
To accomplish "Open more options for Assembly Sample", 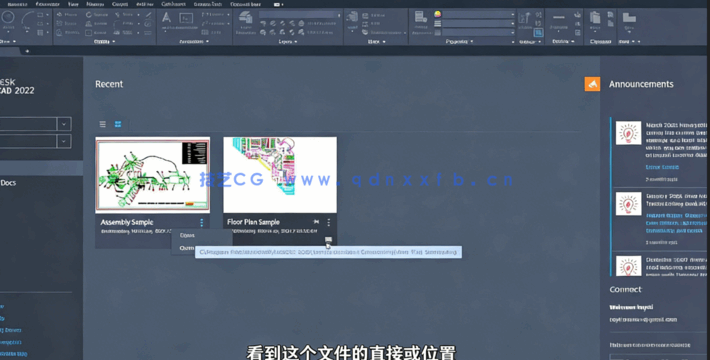I will 202,222.
